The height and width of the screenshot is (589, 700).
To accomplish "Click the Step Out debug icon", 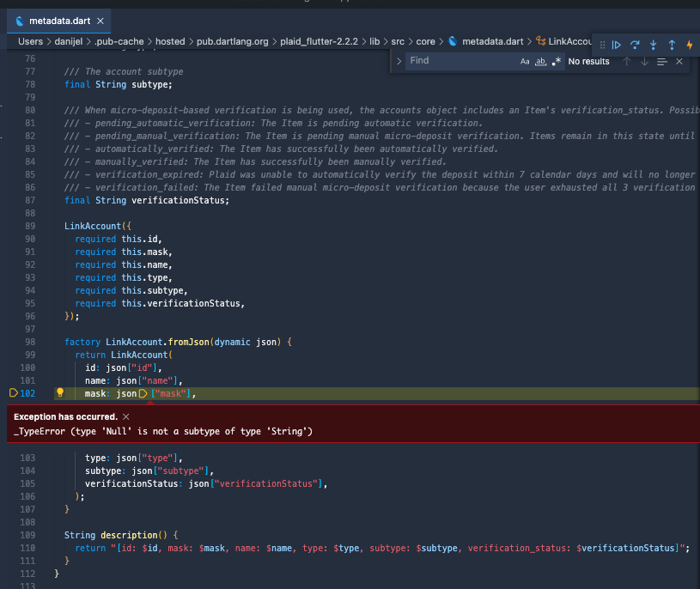I will point(672,45).
